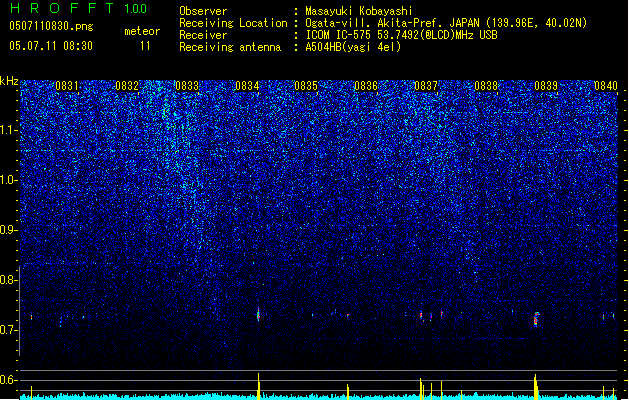This screenshot has width=629, height=400.
Task: Select observer name Masayuki Kobayashi
Action: click(359, 11)
